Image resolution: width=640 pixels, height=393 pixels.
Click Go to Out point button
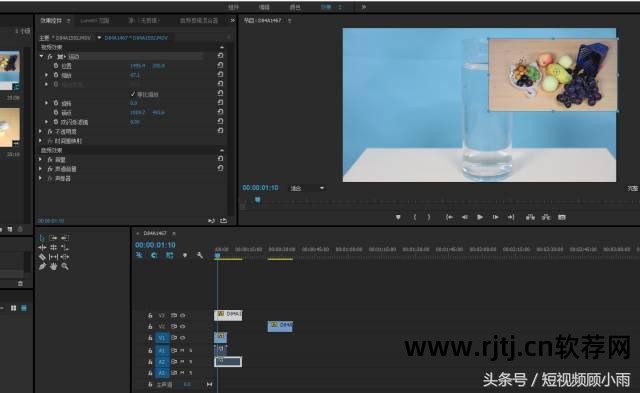click(511, 218)
